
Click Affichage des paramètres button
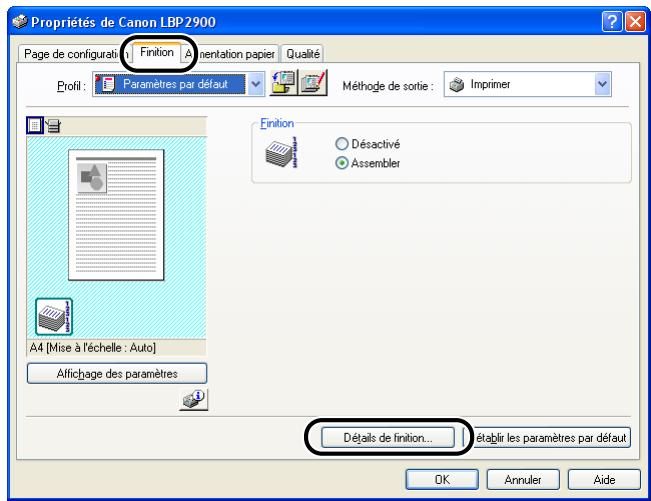(x=117, y=374)
